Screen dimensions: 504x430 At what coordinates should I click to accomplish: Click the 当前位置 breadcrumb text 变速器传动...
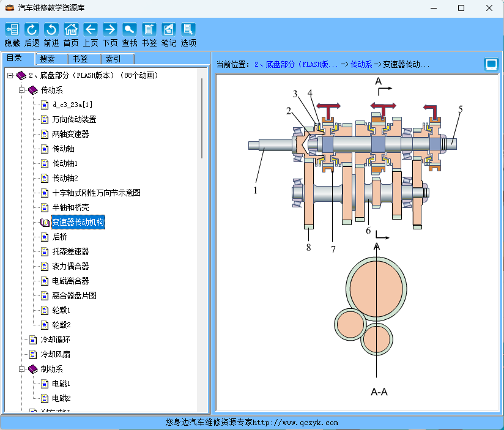click(x=406, y=64)
